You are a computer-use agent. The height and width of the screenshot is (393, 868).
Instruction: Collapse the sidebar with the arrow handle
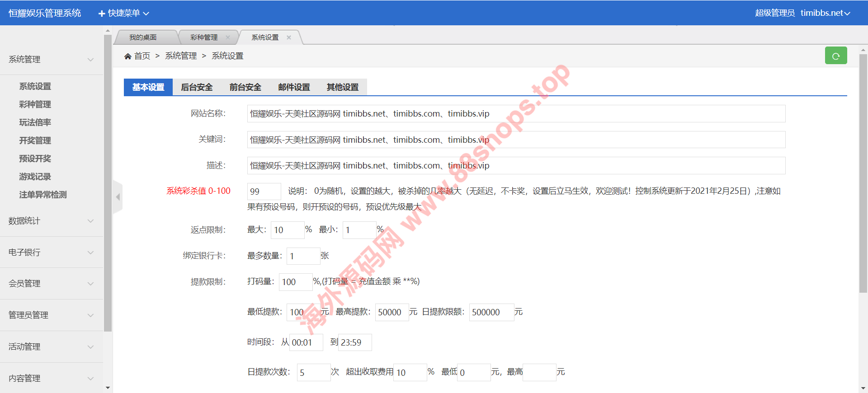118,197
